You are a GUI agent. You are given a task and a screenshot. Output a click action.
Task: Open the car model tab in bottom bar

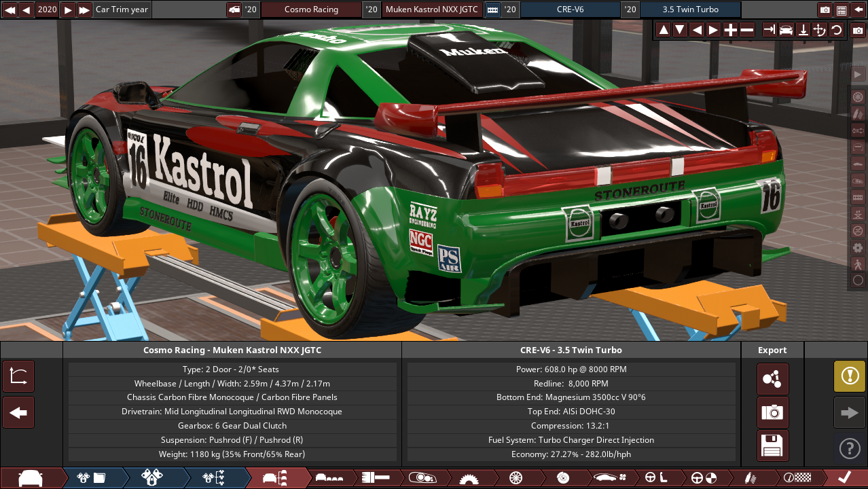pos(31,478)
